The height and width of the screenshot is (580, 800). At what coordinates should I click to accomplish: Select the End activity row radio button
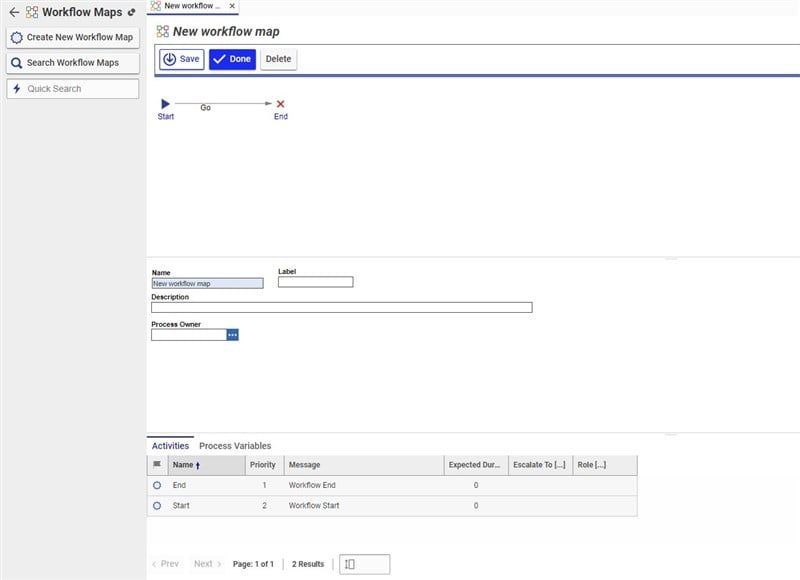(157, 485)
